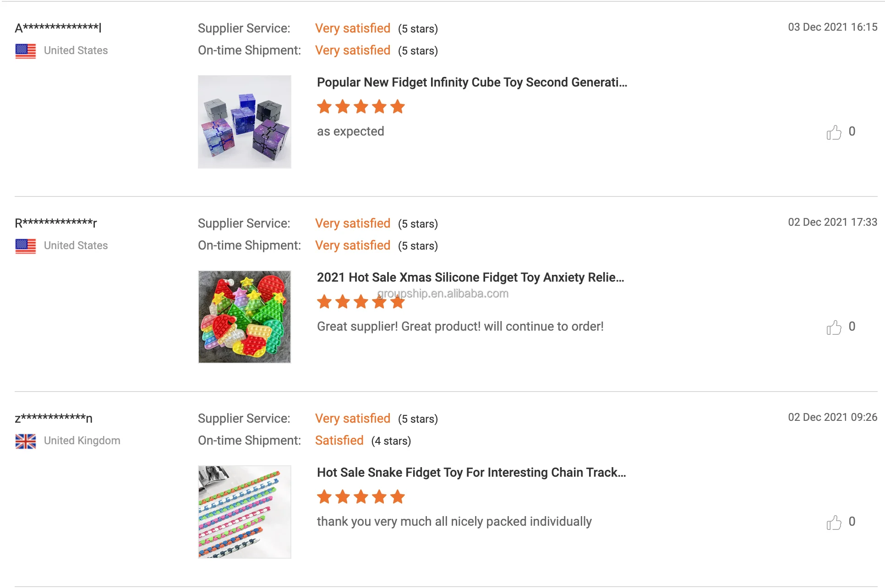
Task: Click 'United Kingdom' country label
Action: pyautogui.click(x=82, y=441)
